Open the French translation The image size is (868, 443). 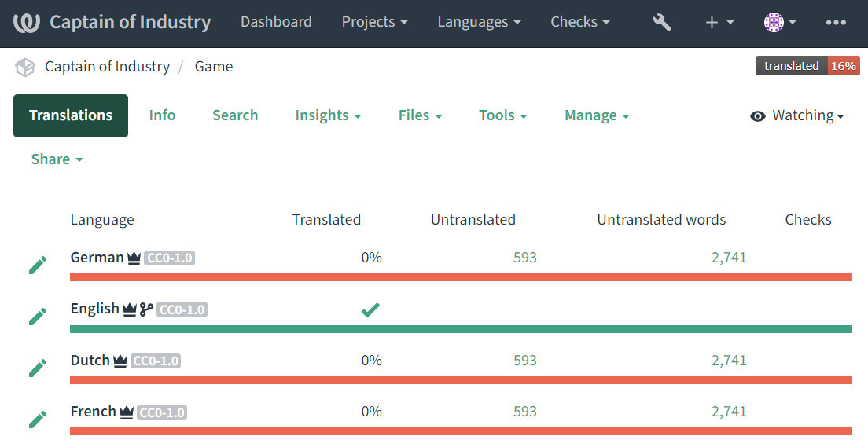[x=93, y=412]
